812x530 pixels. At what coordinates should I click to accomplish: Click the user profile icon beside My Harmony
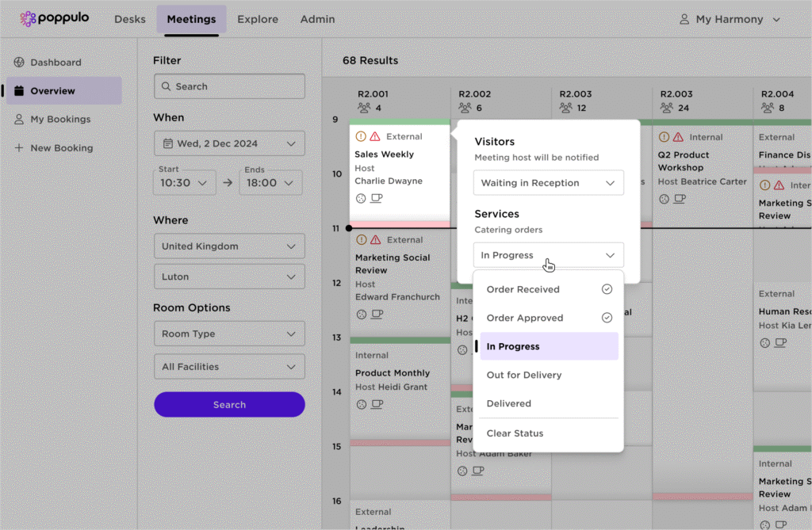click(x=684, y=19)
